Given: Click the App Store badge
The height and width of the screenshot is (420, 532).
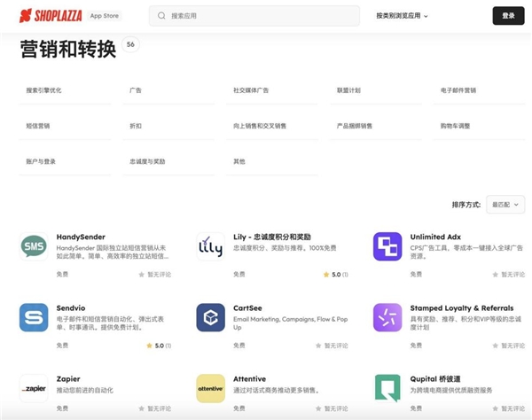Looking at the screenshot, I should [x=104, y=16].
